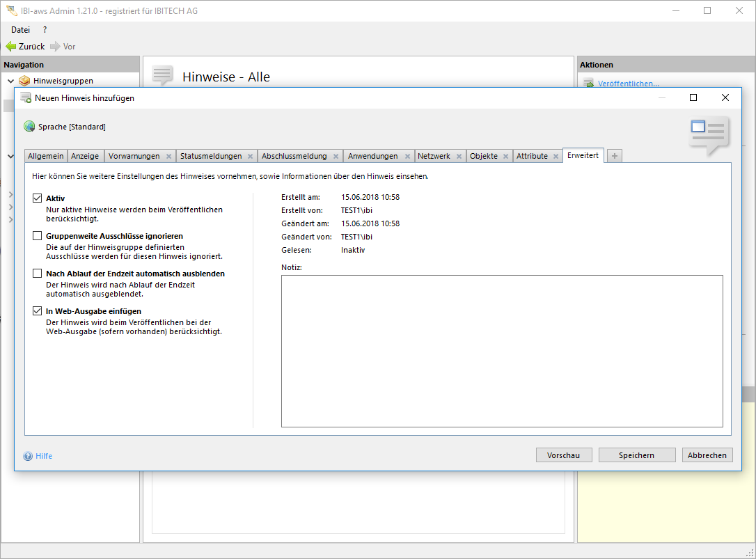
Task: Enable Gruppenweite Ausschlüsse ignorieren
Action: point(38,236)
